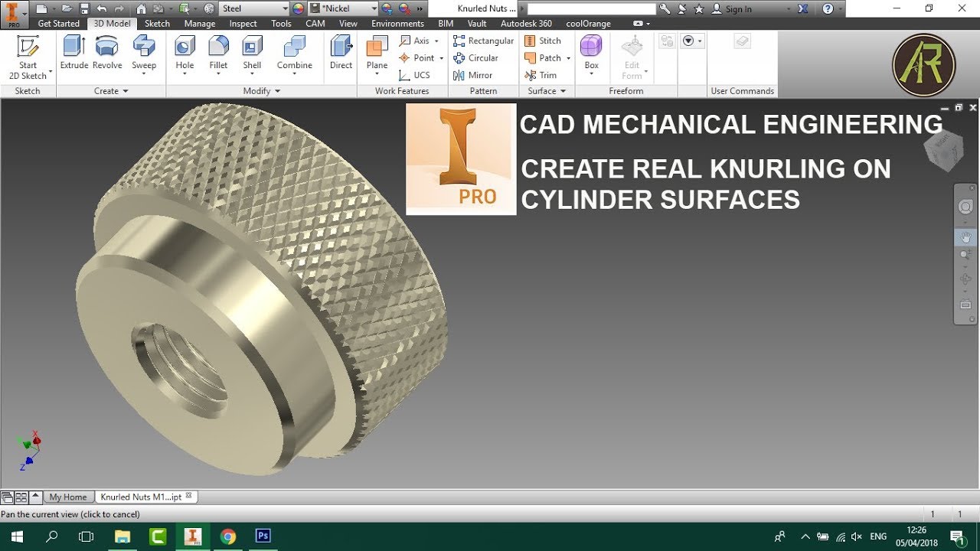Click the taskbar volume icon
980x551 pixels.
(x=857, y=536)
